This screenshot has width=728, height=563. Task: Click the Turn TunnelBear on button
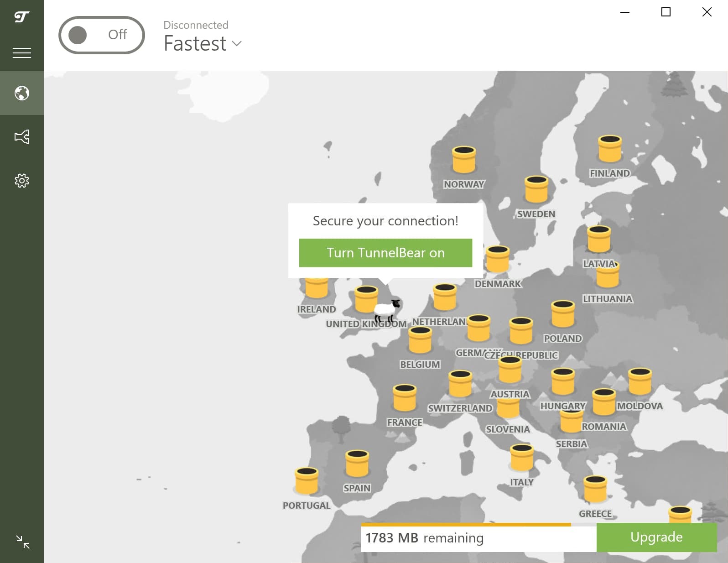(385, 253)
